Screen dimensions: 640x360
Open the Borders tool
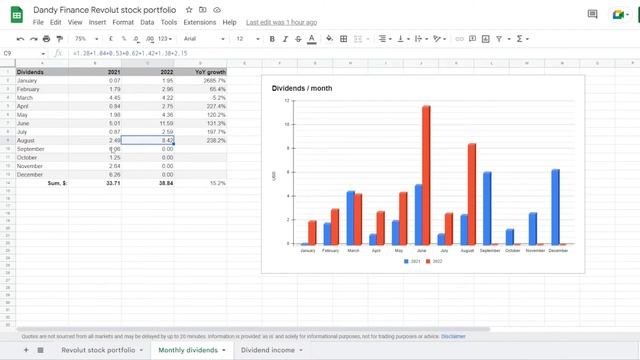344,39
